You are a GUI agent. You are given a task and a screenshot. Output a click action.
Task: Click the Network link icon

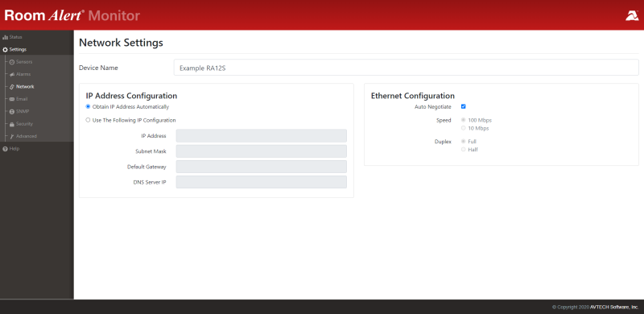coord(12,87)
